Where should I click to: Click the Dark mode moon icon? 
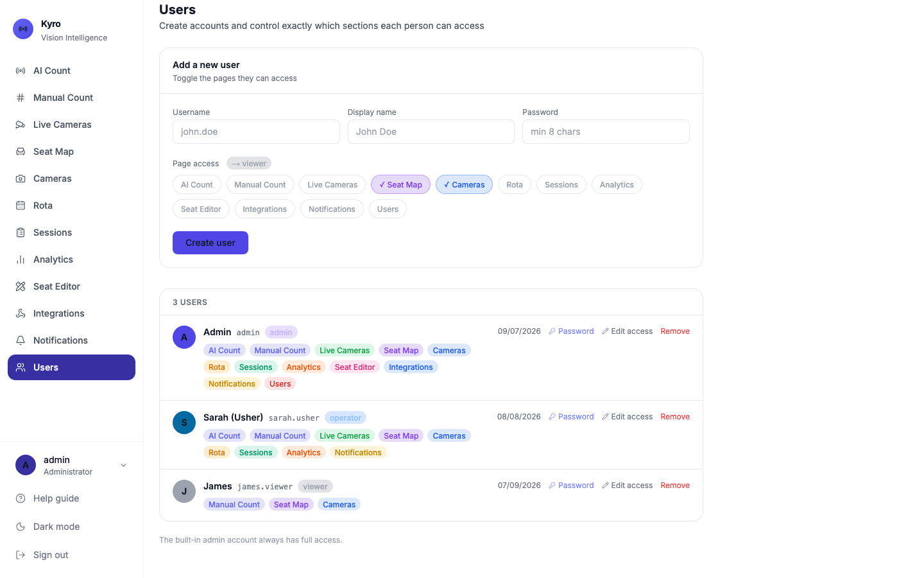click(x=21, y=527)
